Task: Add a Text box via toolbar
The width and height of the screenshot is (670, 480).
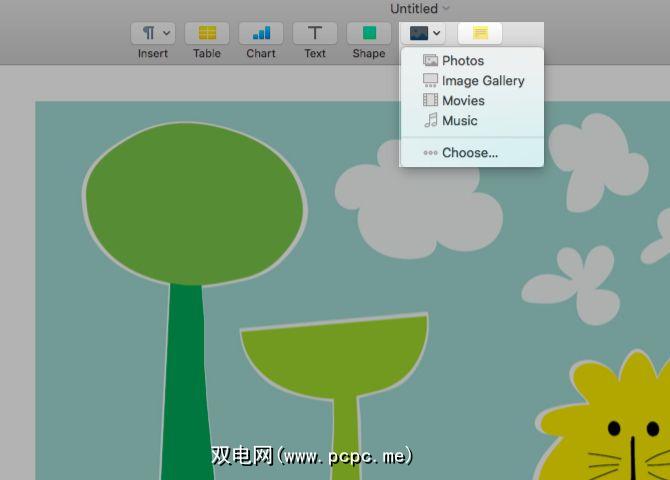Action: tap(315, 33)
